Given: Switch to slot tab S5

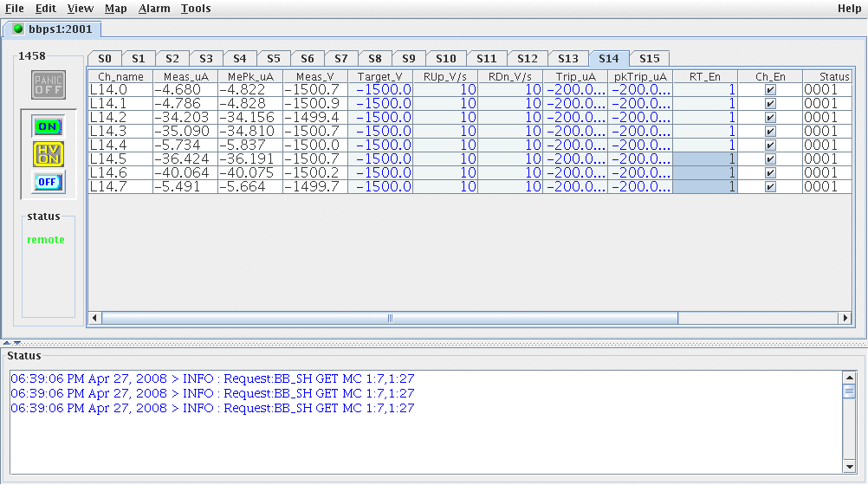Looking at the screenshot, I should pos(274,58).
